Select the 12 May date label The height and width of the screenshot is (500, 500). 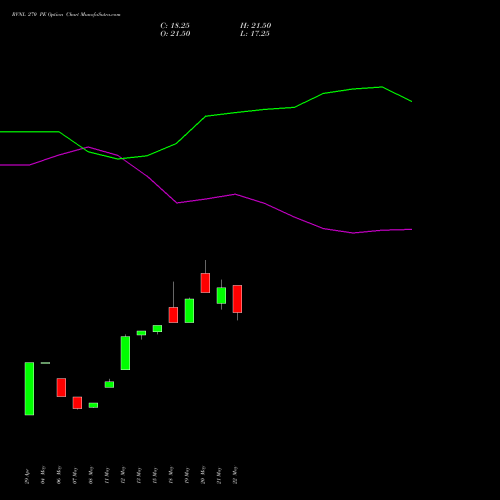pos(123,475)
